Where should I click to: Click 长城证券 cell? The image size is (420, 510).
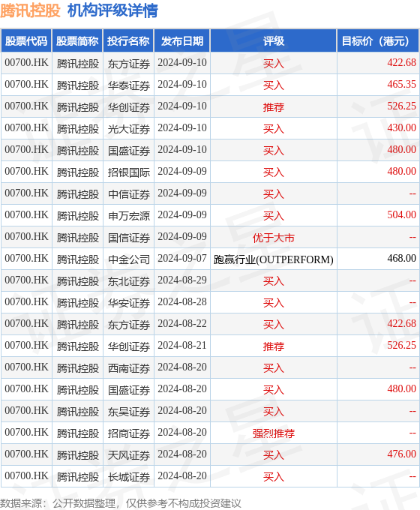[x=129, y=477]
